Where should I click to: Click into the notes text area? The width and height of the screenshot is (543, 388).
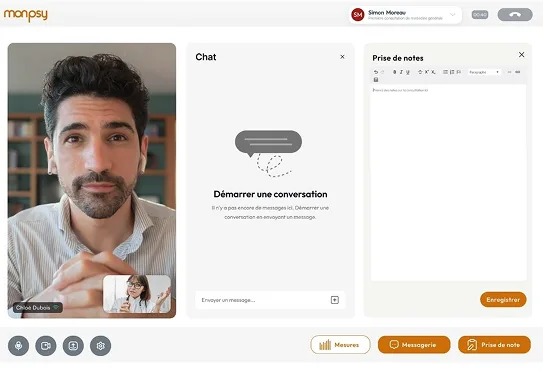[448, 183]
